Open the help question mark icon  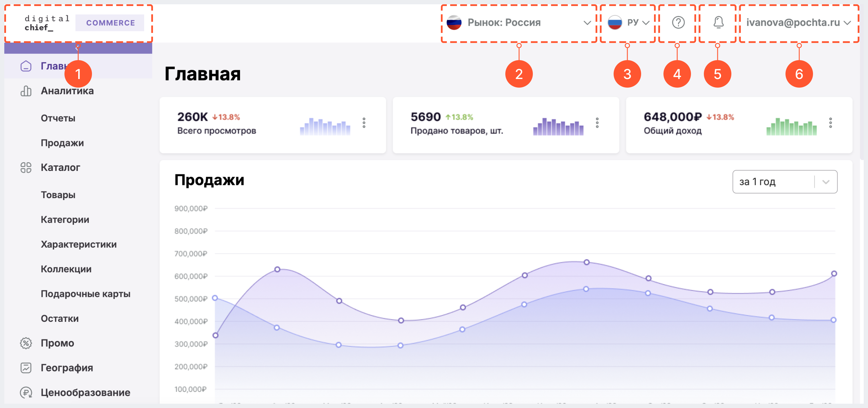coord(678,23)
